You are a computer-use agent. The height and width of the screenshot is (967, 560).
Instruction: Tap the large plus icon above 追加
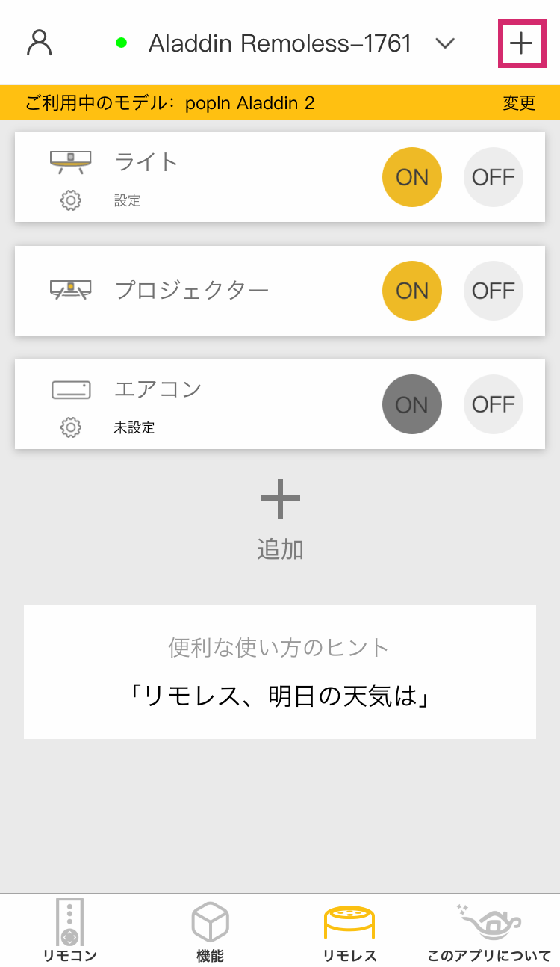[280, 499]
